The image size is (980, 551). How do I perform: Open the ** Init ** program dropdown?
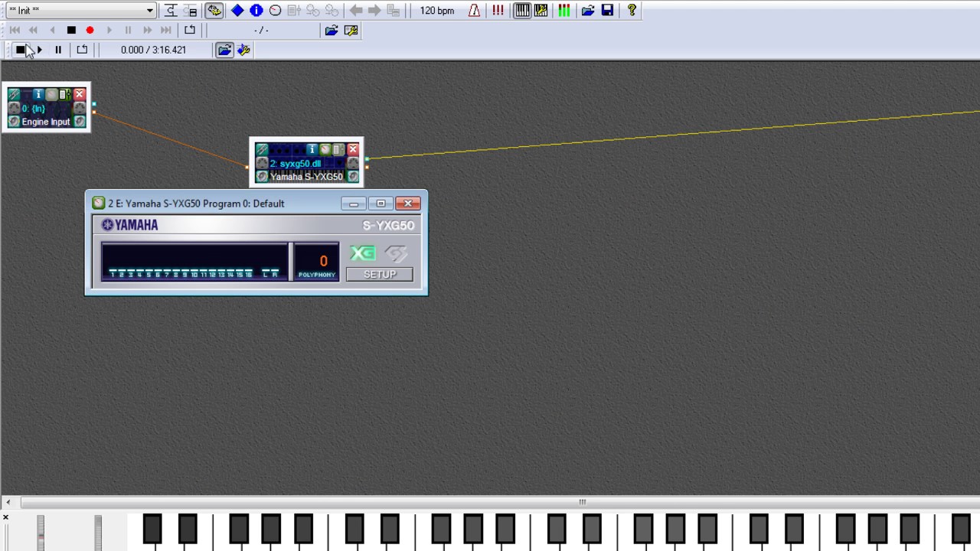coord(80,11)
